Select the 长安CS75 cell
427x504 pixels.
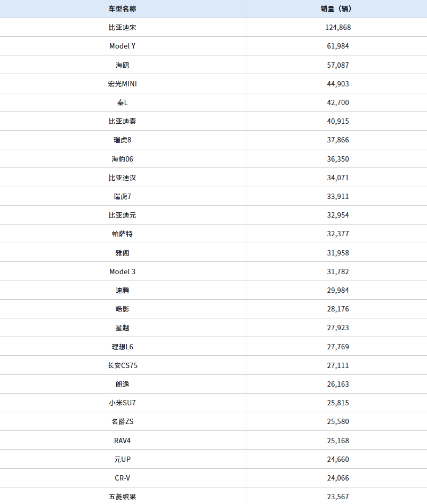pyautogui.click(x=123, y=365)
